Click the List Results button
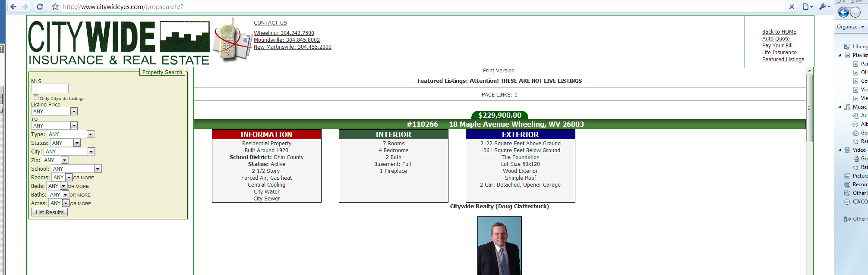 pyautogui.click(x=50, y=212)
